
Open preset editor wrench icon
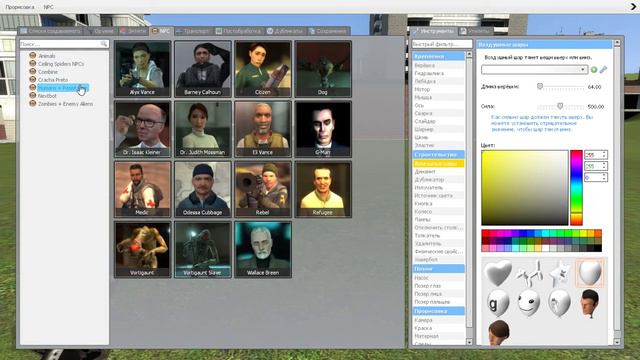[603, 70]
